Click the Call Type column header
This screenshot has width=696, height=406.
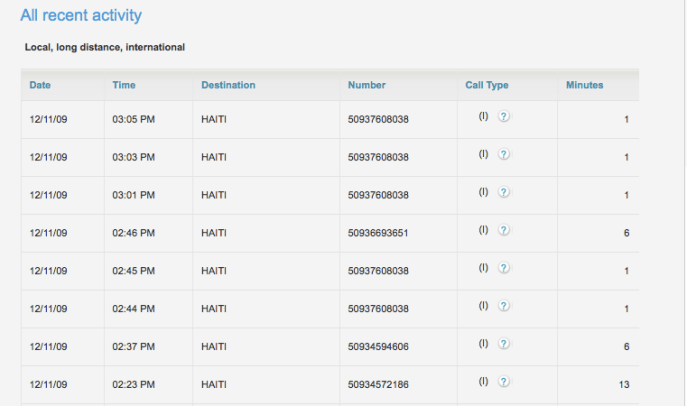point(487,85)
